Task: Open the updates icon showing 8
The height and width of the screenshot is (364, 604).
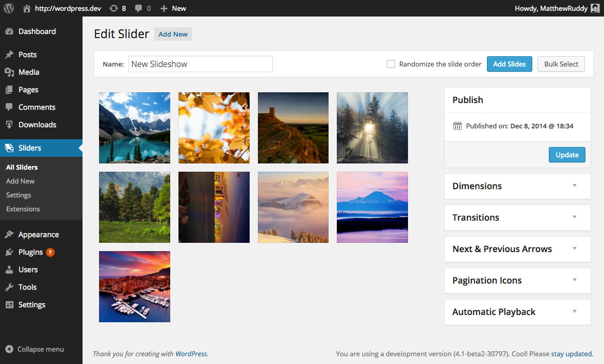Action: [x=113, y=8]
